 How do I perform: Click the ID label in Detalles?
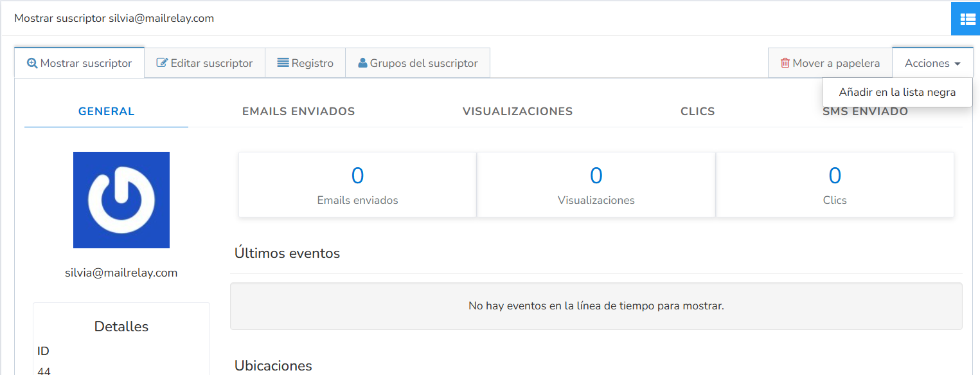coord(44,351)
